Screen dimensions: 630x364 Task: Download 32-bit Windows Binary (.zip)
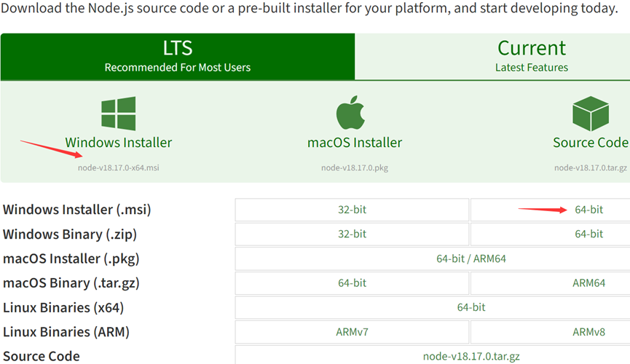pos(352,234)
